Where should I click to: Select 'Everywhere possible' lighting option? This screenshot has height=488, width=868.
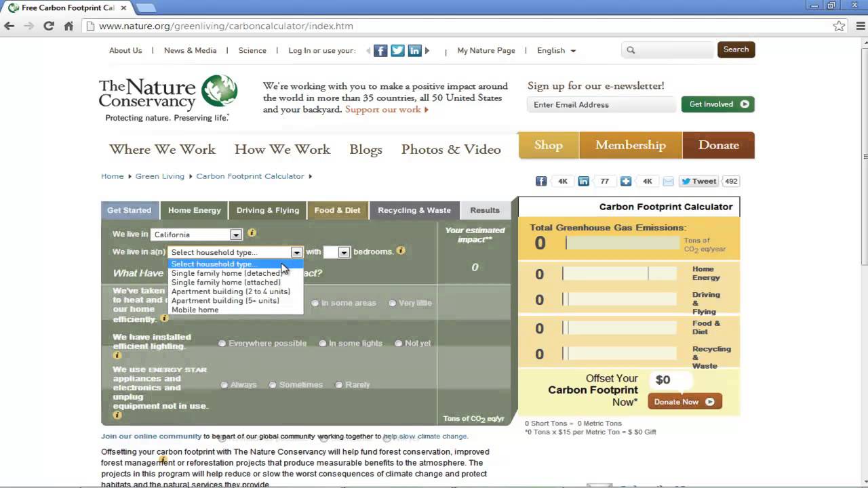pos(222,343)
